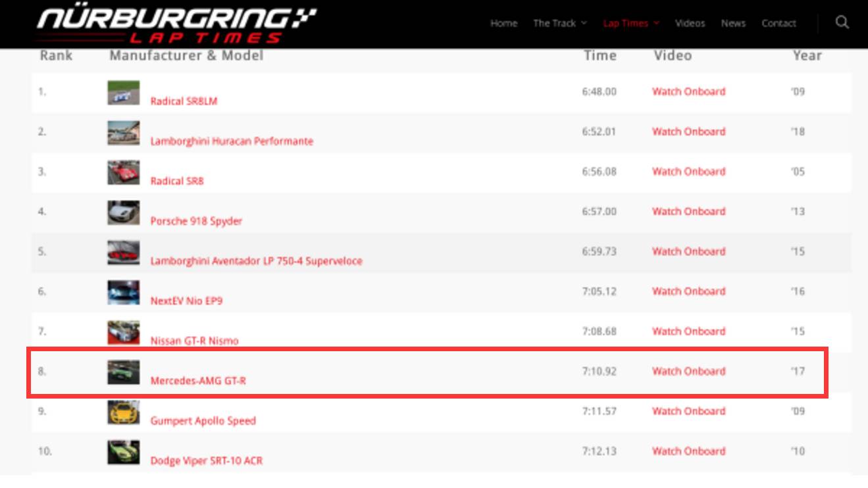Open the Nissan GT-R Nismo link

pyautogui.click(x=194, y=341)
